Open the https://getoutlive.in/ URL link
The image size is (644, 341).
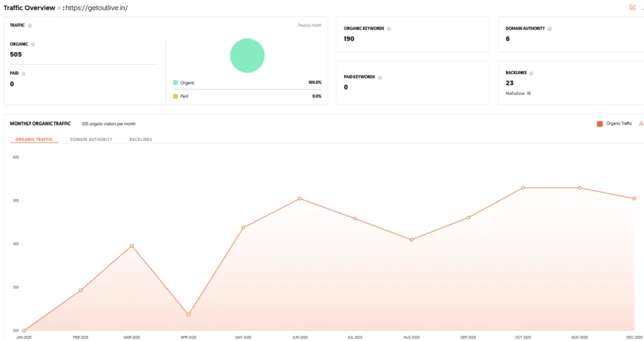[96, 8]
